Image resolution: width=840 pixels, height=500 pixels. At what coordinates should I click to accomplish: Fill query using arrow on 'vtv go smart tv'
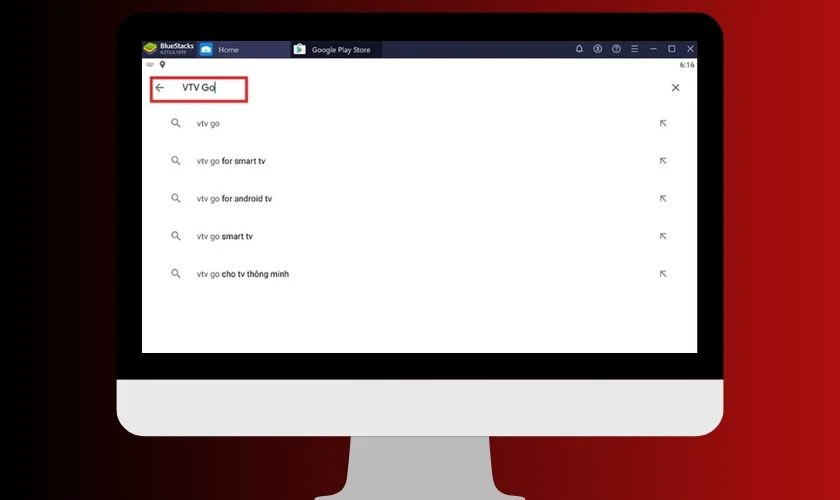[663, 236]
